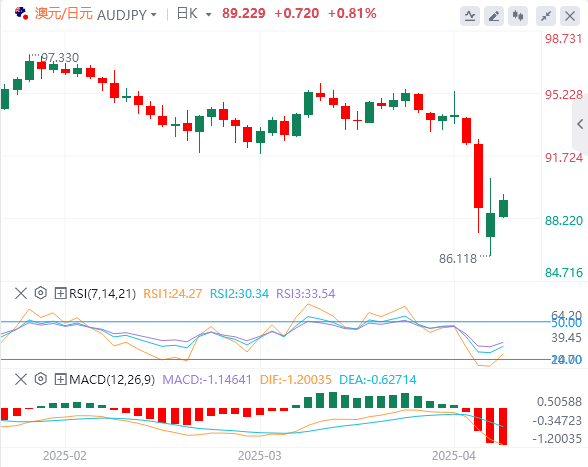
Task: Remove the MACD indicator panel
Action: point(21,380)
